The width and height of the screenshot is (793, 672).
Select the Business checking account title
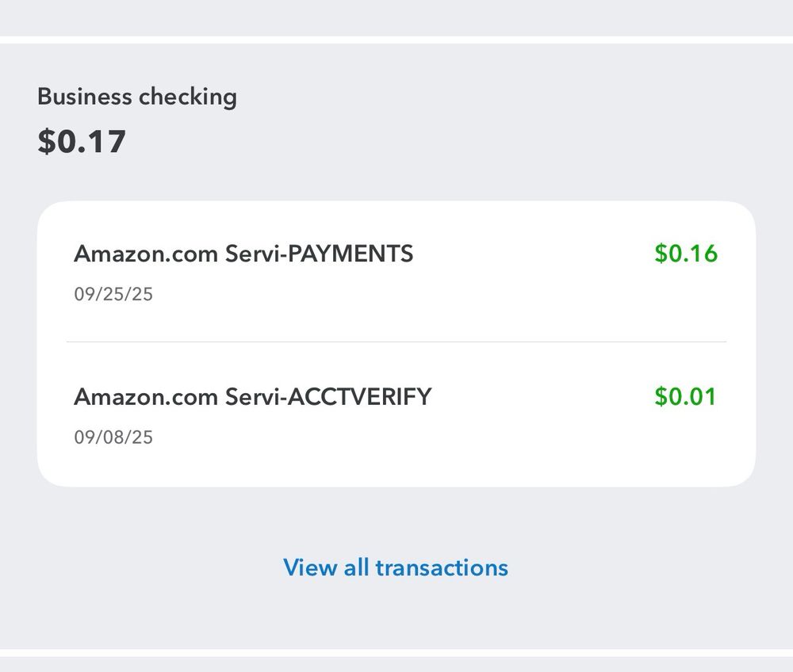[x=137, y=97]
